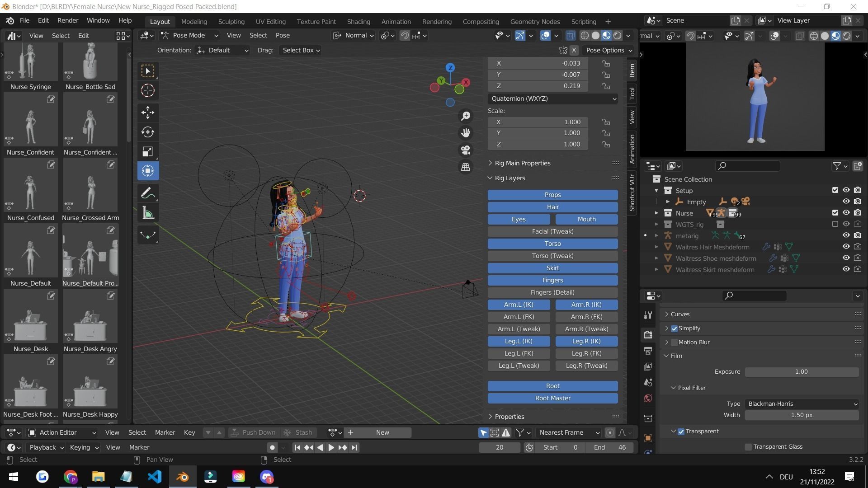Screen dimensions: 868x488
Task: Enable the Transparent Glass checkbox
Action: click(x=748, y=447)
